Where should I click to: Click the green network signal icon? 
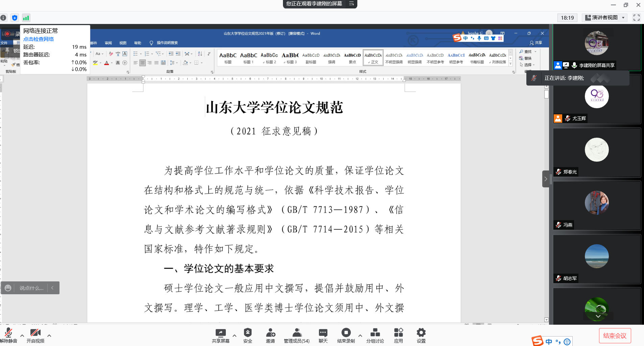26,18
